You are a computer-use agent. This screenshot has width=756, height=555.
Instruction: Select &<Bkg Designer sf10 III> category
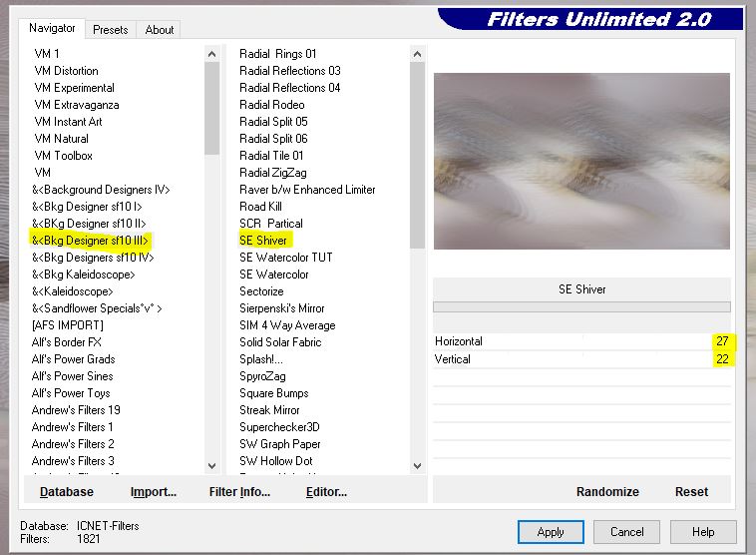(x=90, y=241)
